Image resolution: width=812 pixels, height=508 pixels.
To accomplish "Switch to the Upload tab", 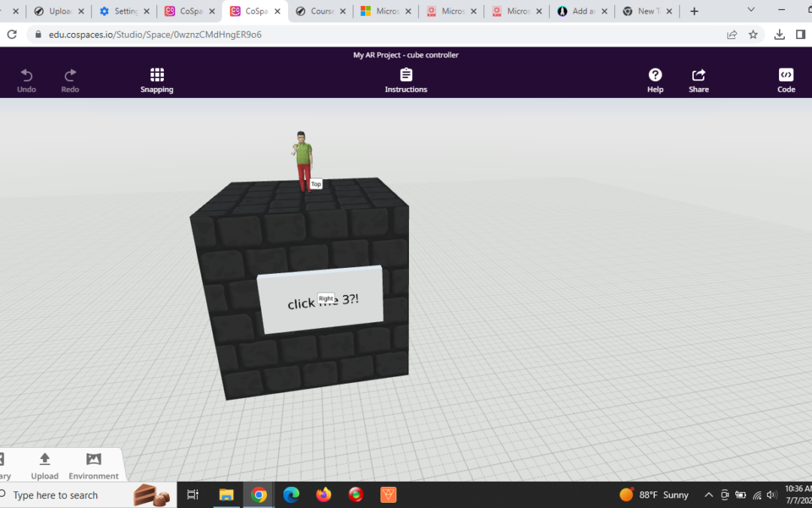I will [x=59, y=11].
